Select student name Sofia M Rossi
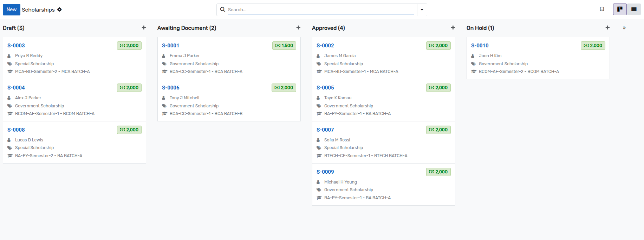The image size is (644, 240). pos(337,140)
